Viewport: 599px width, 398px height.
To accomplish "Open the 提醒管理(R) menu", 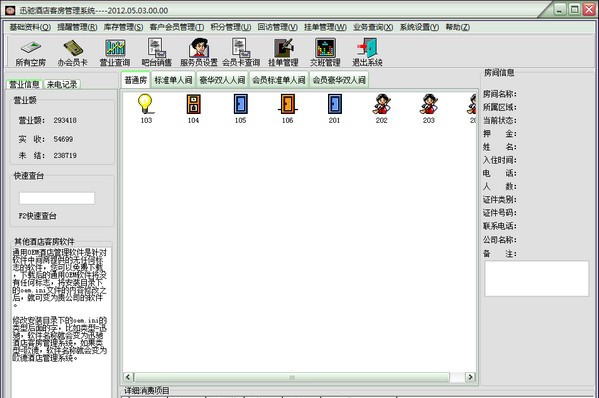I will 77,27.
